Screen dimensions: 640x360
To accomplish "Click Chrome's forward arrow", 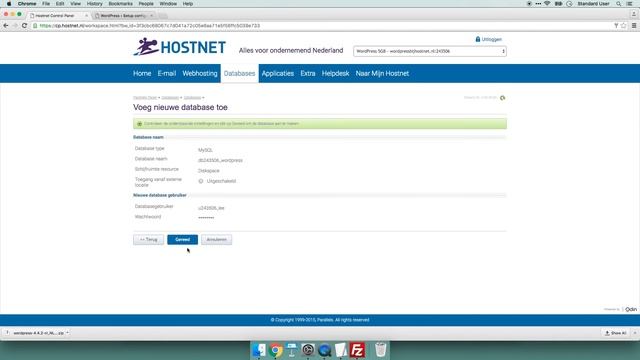I will coord(15,26).
